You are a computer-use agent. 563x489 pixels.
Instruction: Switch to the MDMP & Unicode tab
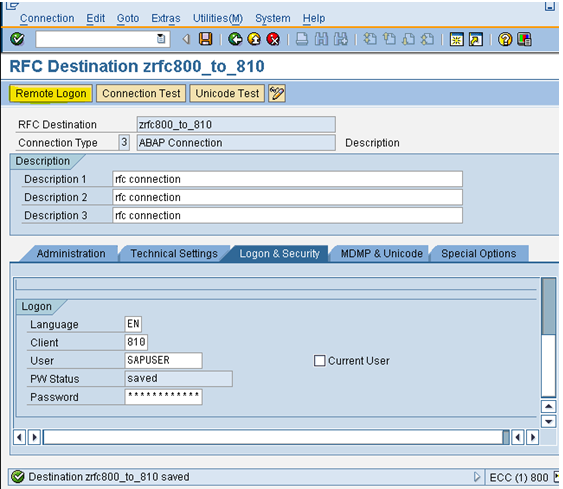(x=381, y=253)
